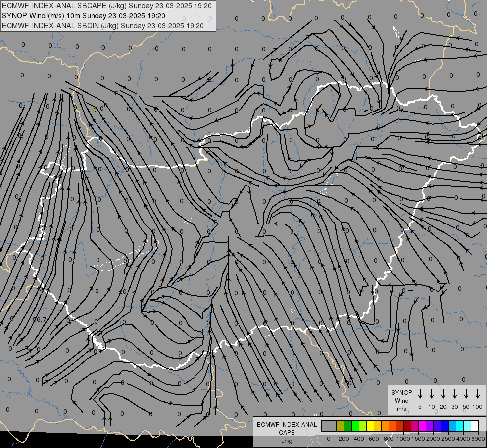Select the olive swatch in CAPE legend
487x448 pixels.
[x=340, y=426]
